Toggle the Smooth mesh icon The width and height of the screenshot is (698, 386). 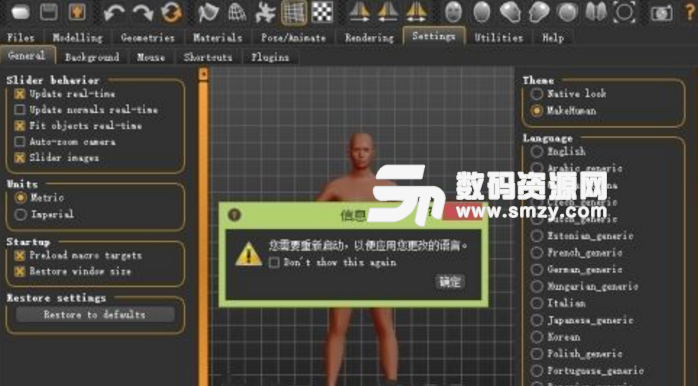click(208, 12)
